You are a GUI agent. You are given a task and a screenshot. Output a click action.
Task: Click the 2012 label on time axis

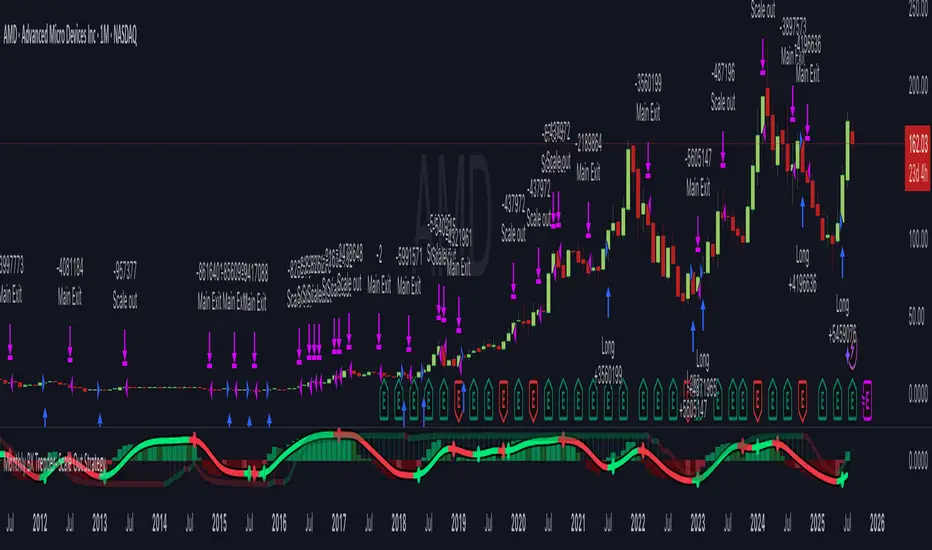(x=40, y=523)
